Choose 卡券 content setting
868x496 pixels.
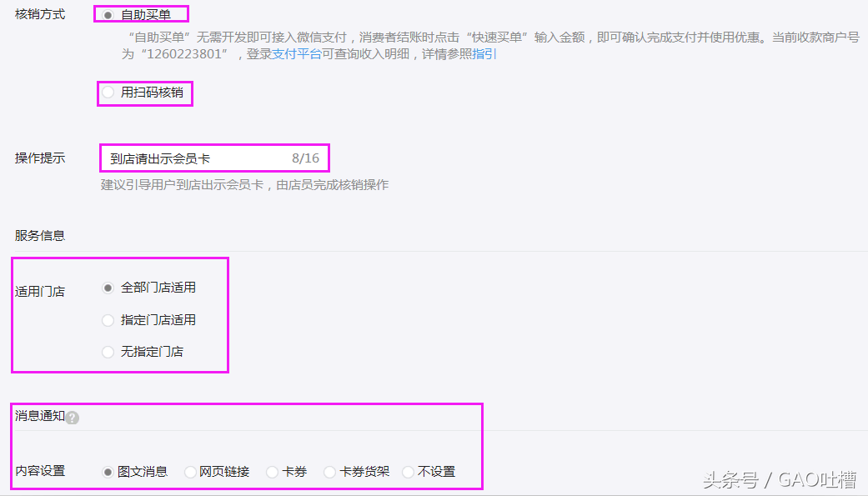click(270, 471)
